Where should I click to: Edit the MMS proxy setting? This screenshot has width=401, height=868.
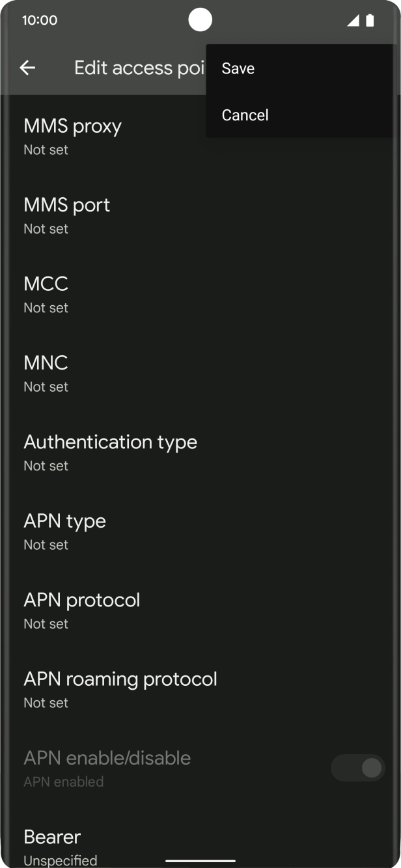pos(72,136)
